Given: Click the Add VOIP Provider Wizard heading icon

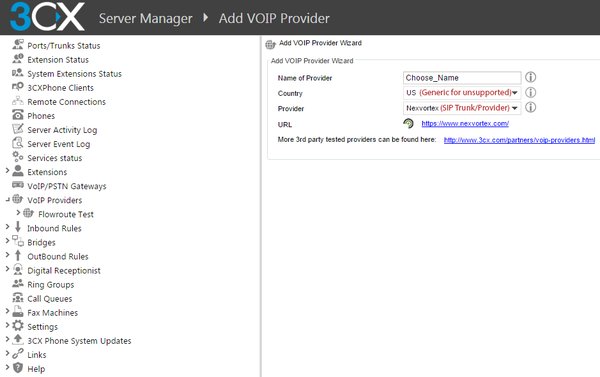Looking at the screenshot, I should pos(271,44).
